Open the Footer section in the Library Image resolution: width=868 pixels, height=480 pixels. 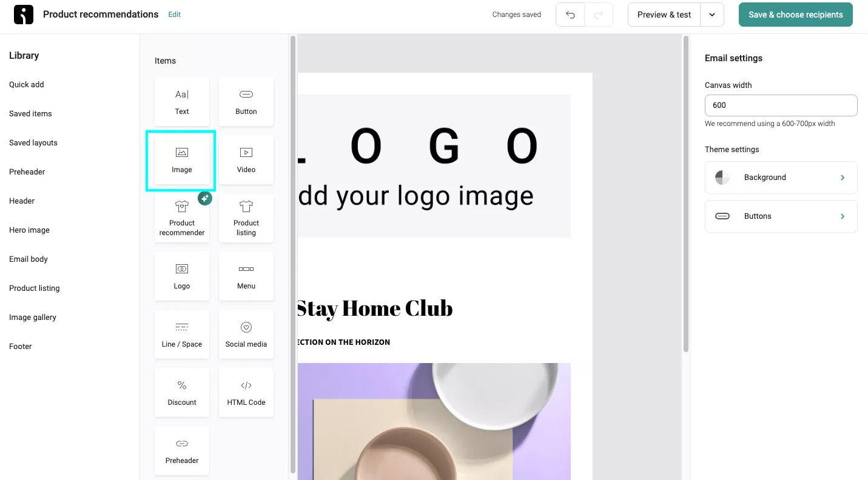[x=20, y=346]
